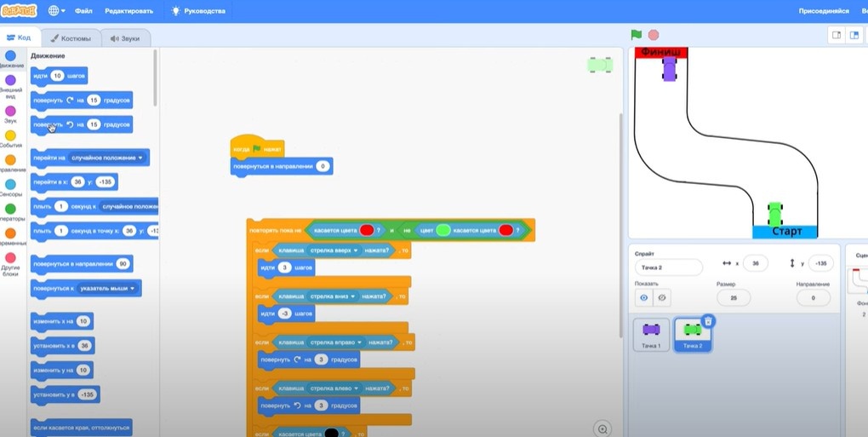Image resolution: width=868 pixels, height=437 pixels.
Task: Switch to small stage layout
Action: [837, 35]
